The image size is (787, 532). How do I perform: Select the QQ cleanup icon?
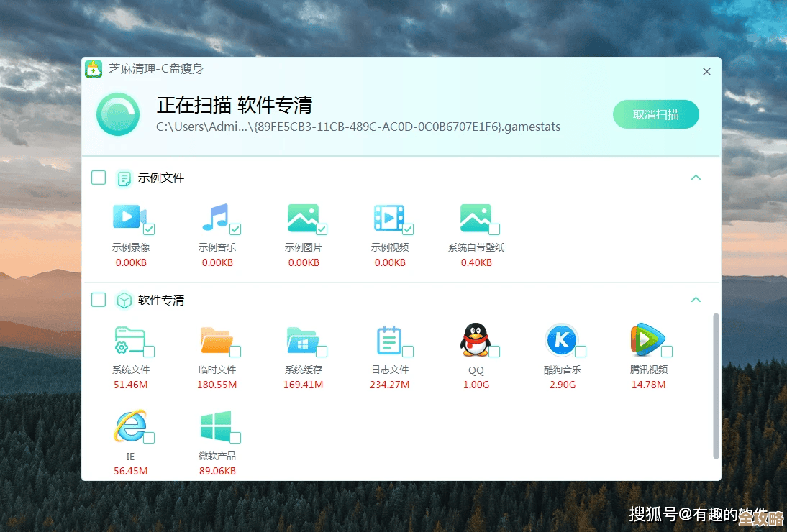click(476, 340)
